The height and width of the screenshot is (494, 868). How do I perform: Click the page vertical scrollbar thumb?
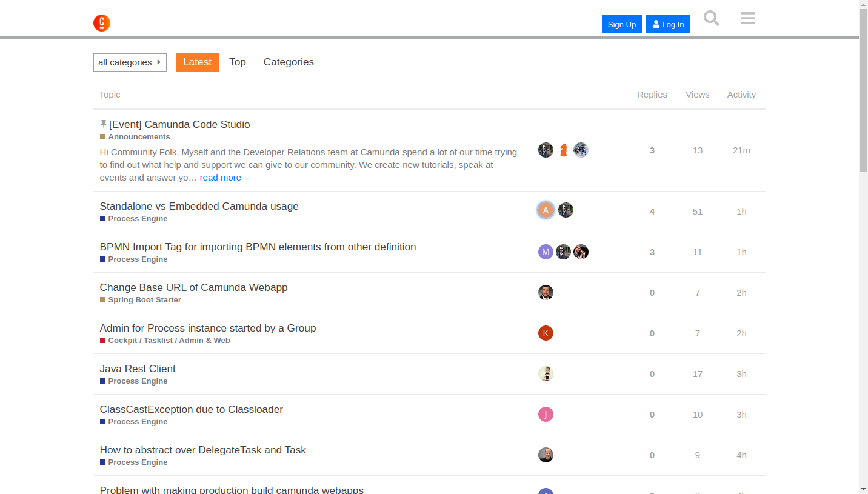pos(863,91)
